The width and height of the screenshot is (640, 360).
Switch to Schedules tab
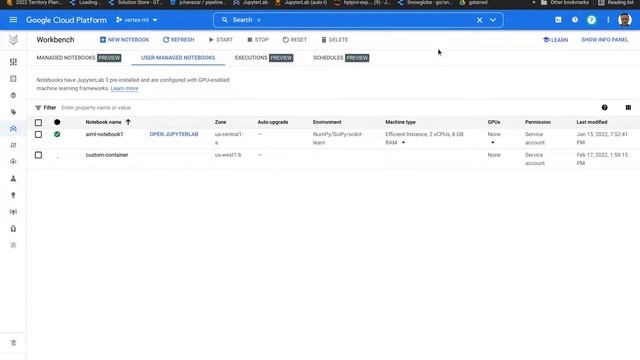341,58
